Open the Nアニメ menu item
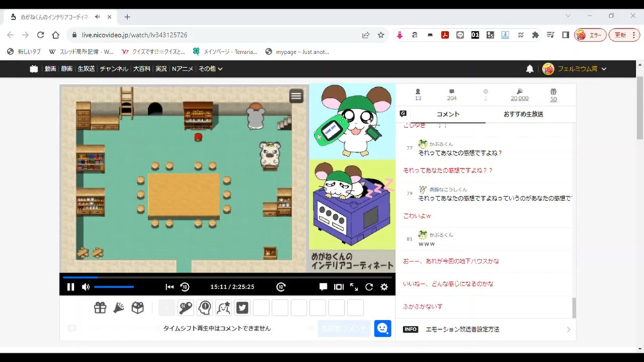Viewport: 644px width, 362px height. tap(182, 69)
